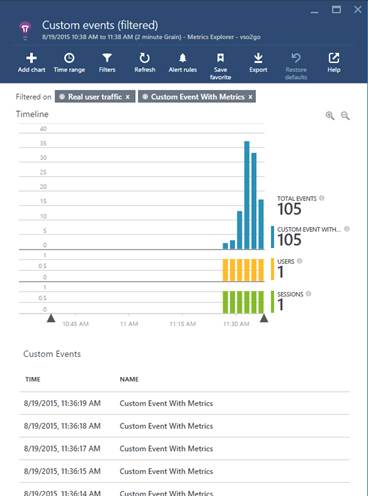
Task: Click the TIME column header
Action: pos(33,379)
